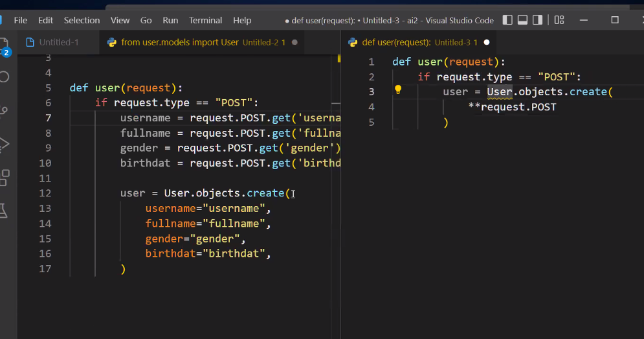Maximize the VS Code window

coord(615,20)
